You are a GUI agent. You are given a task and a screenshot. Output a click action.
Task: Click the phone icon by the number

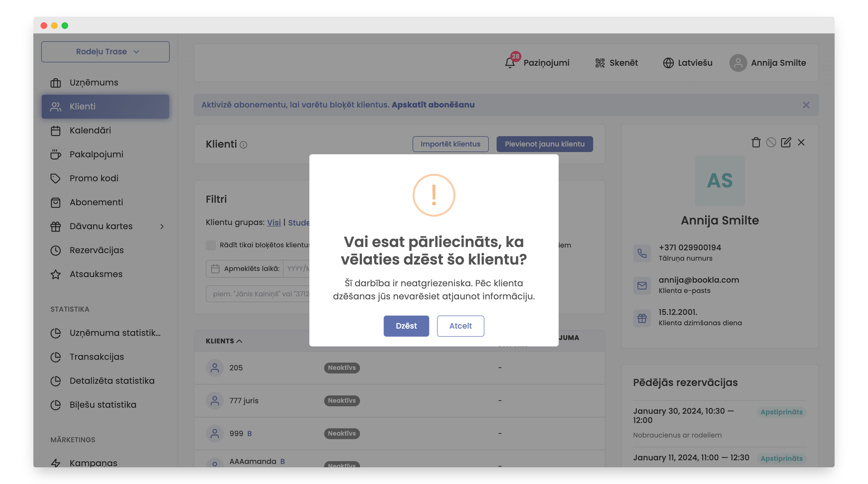click(x=642, y=253)
